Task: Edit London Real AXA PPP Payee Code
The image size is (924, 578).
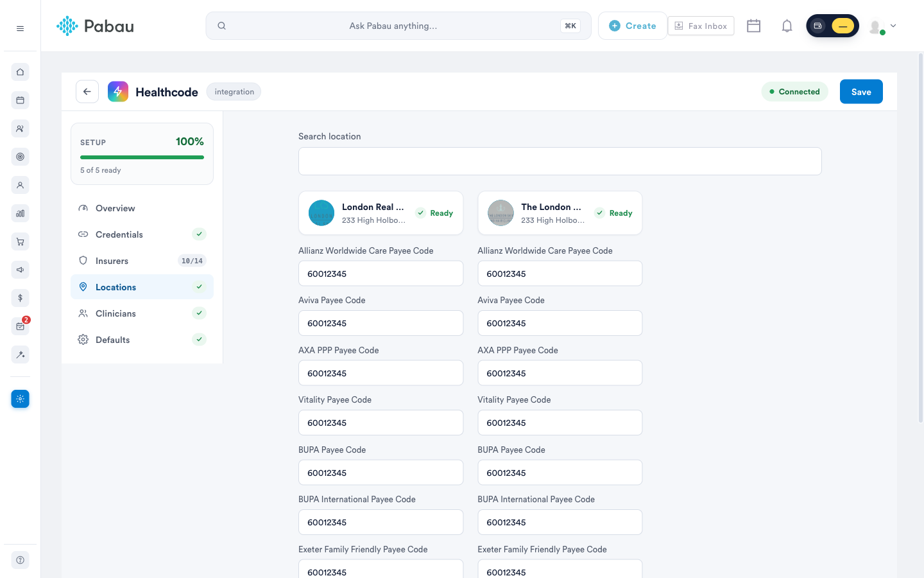Action: [x=381, y=373]
